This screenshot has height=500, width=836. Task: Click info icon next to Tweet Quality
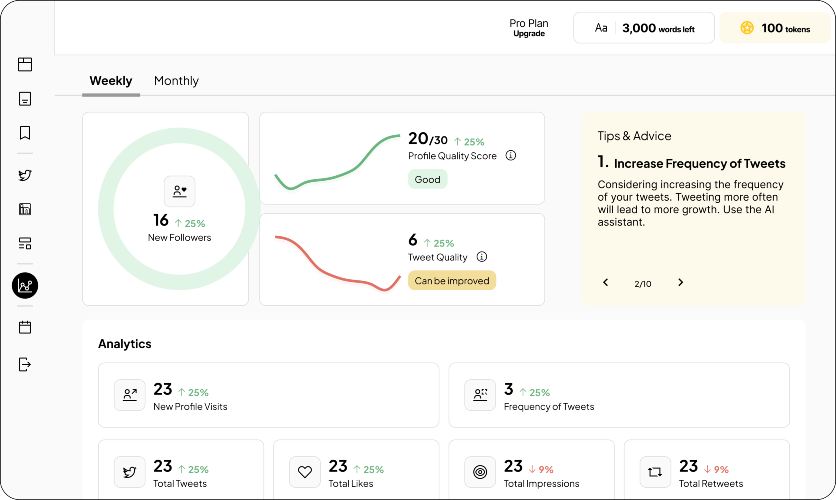482,257
